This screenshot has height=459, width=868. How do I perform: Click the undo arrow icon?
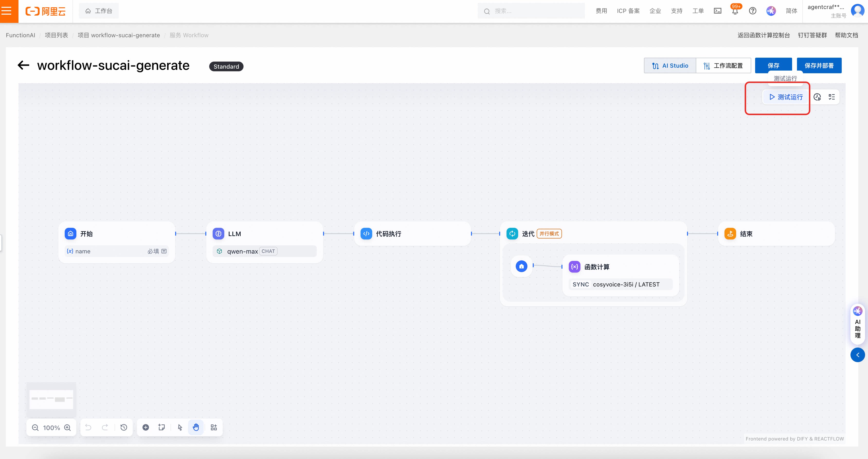[x=88, y=427]
